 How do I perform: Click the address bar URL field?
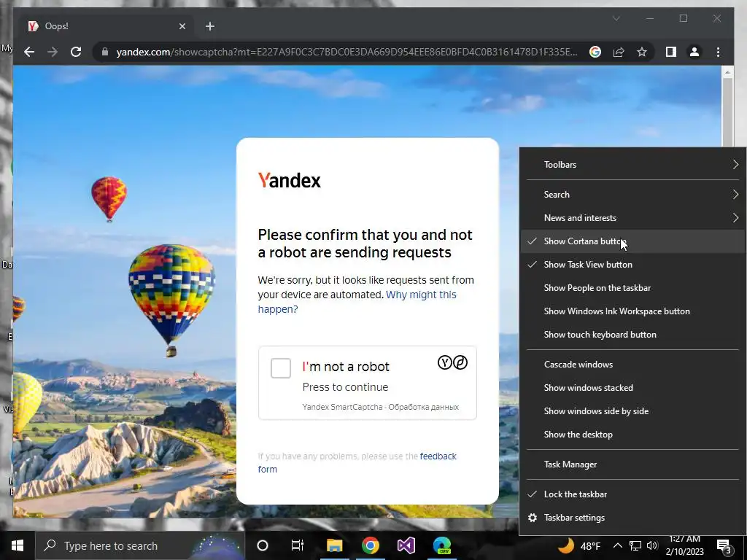coord(347,52)
